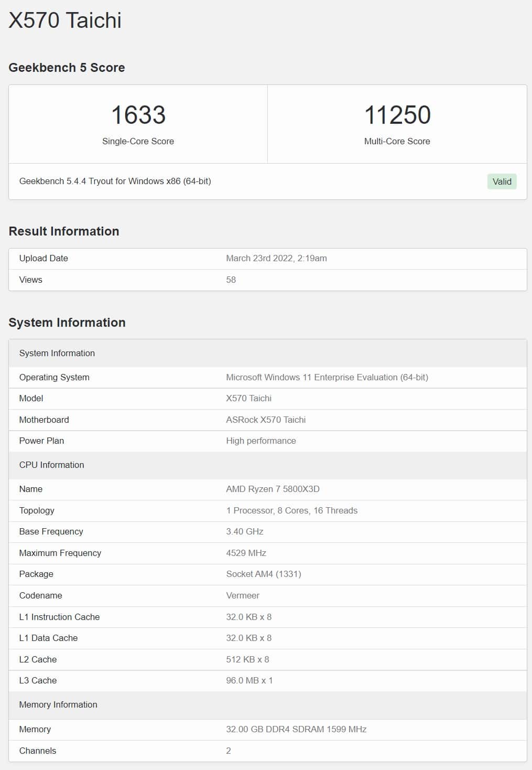
Task: Click the Socket AM4 (1331) value
Action: pyautogui.click(x=264, y=574)
